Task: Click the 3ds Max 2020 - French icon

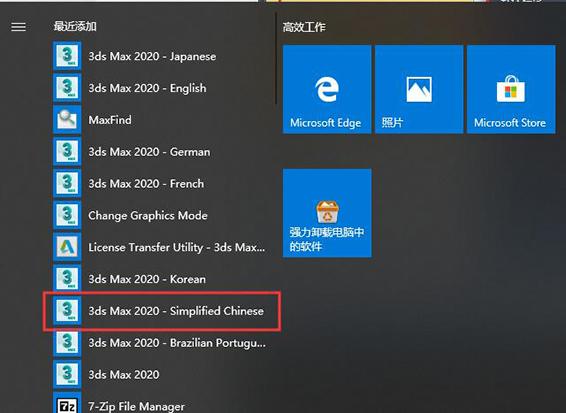Action: point(67,183)
